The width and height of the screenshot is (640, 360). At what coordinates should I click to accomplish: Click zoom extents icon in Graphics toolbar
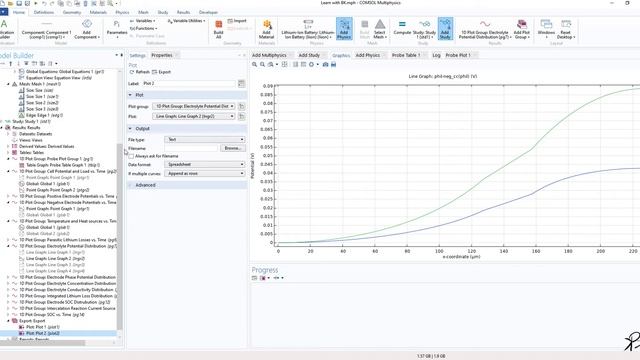(284, 64)
